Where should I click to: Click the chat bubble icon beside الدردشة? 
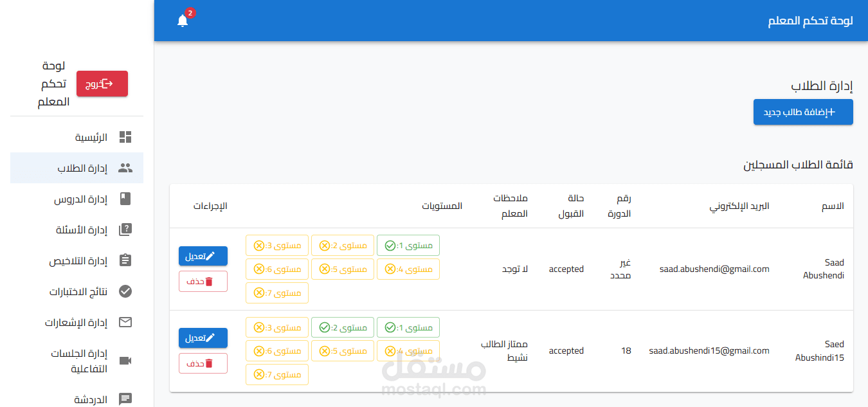(125, 399)
